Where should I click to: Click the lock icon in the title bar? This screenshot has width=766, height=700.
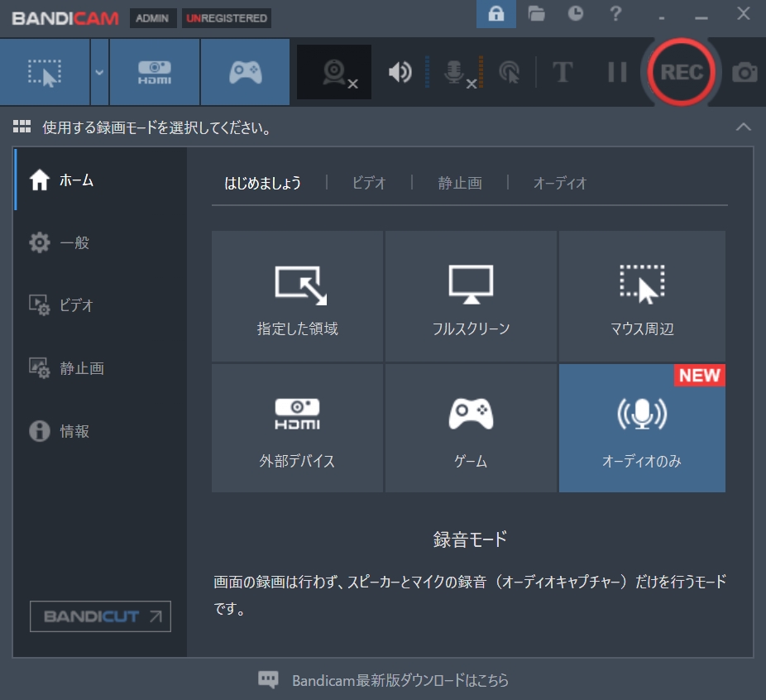tap(496, 14)
